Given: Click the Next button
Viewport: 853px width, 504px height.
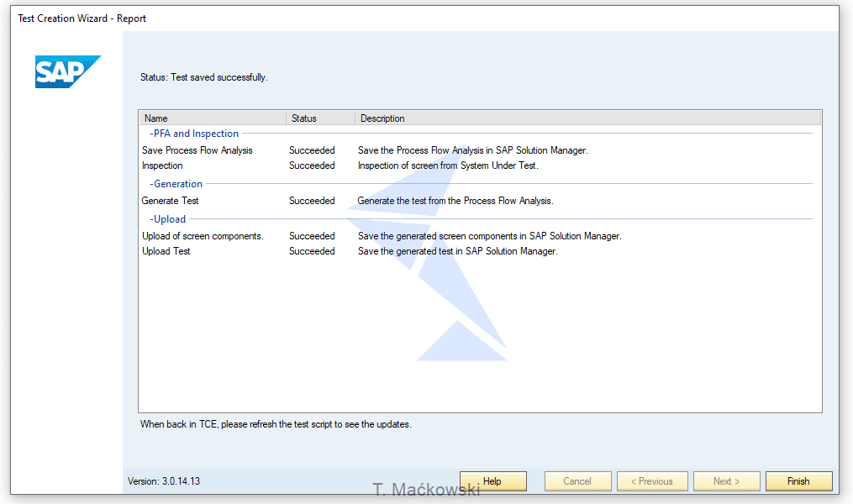Looking at the screenshot, I should 727,481.
